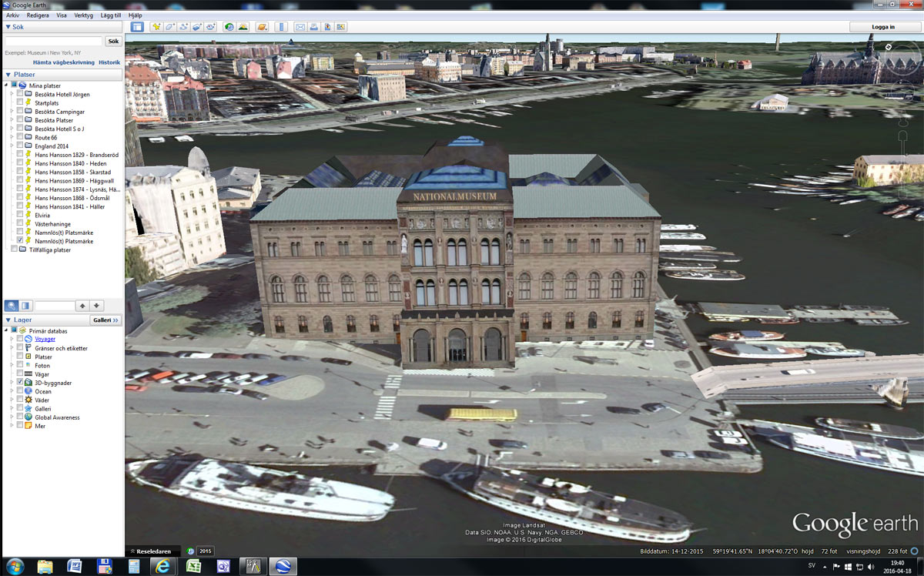The width and height of the screenshot is (924, 576).
Task: Click the Sök search button
Action: point(113,42)
